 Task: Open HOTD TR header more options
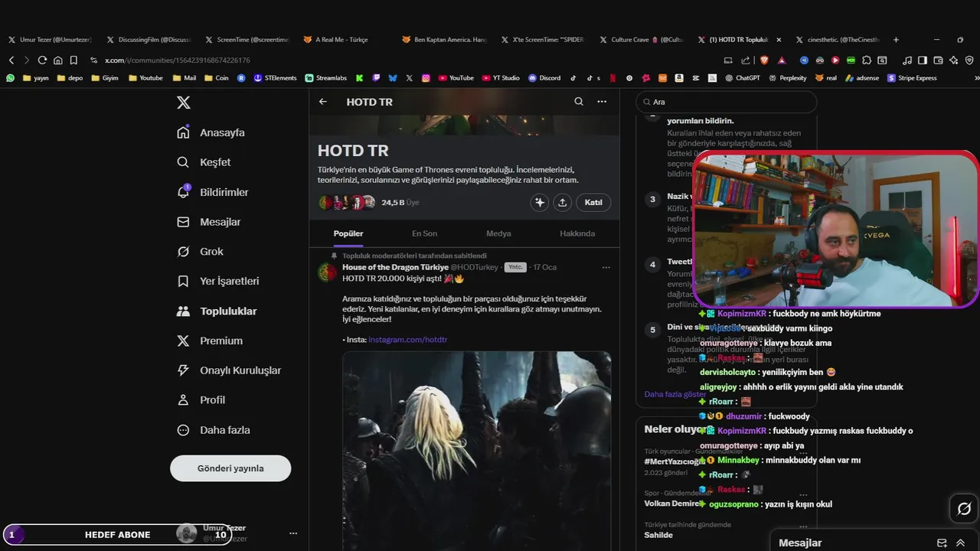[602, 102]
